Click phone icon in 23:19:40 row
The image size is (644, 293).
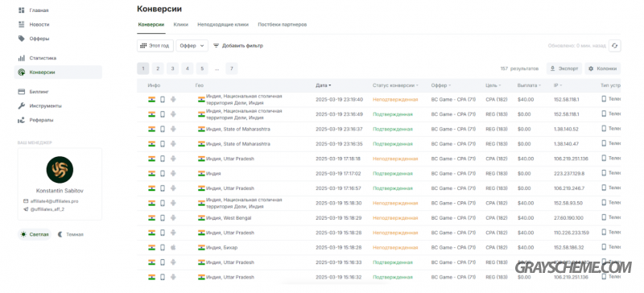click(163, 100)
